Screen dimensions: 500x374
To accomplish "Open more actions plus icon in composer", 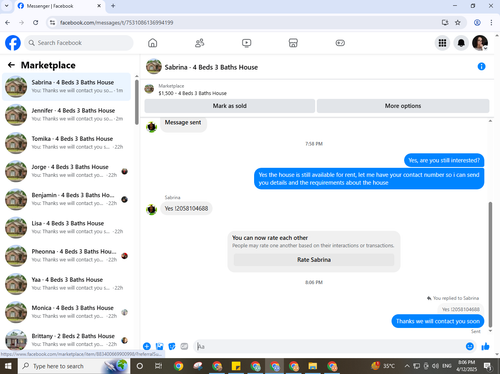I will 147,346.
